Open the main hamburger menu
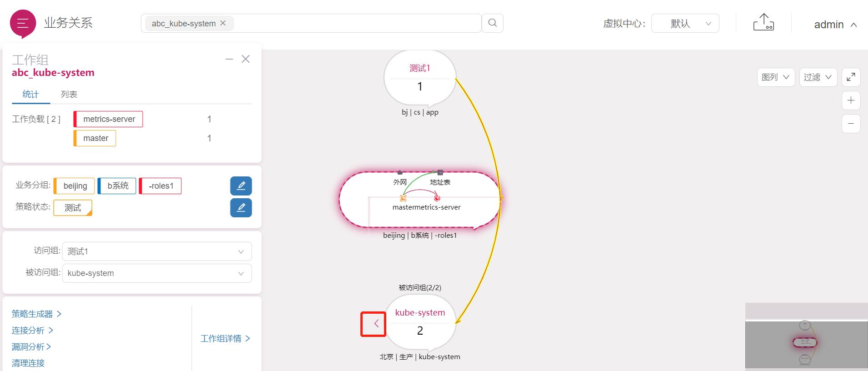This screenshot has height=371, width=868. (x=23, y=23)
